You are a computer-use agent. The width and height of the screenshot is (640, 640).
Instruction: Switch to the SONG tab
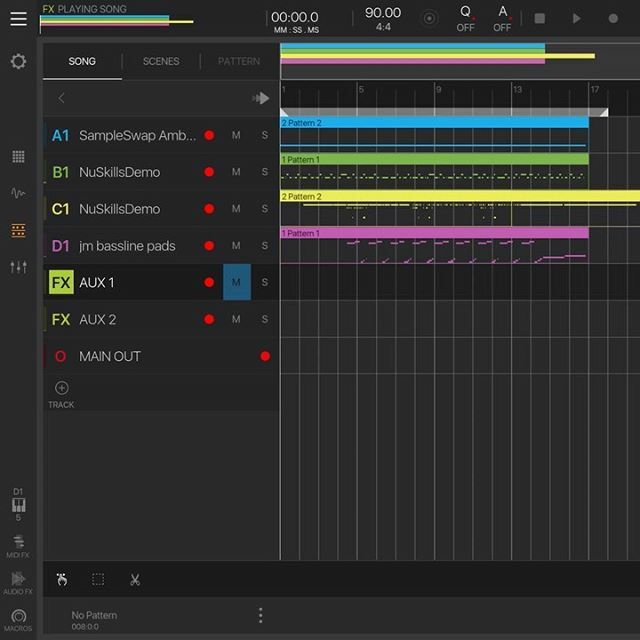pos(82,61)
